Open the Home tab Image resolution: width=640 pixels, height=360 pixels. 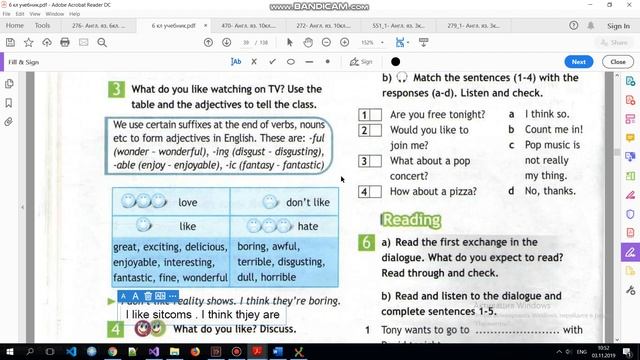pyautogui.click(x=15, y=25)
